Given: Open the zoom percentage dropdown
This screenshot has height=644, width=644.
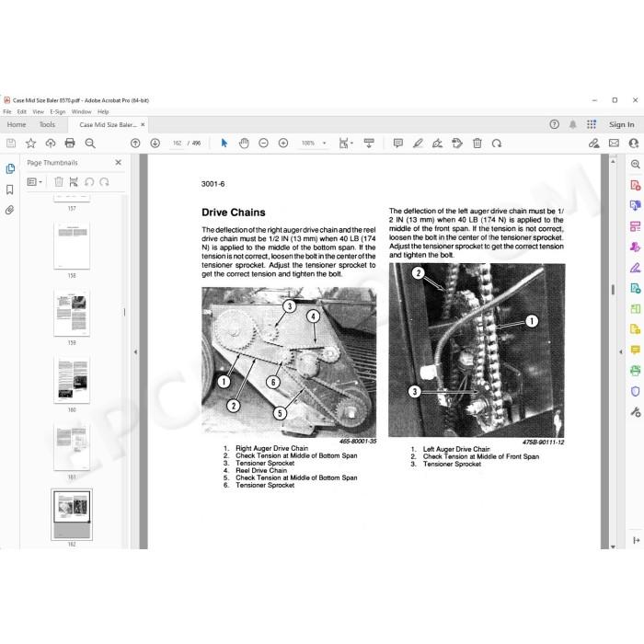Looking at the screenshot, I should (x=325, y=143).
